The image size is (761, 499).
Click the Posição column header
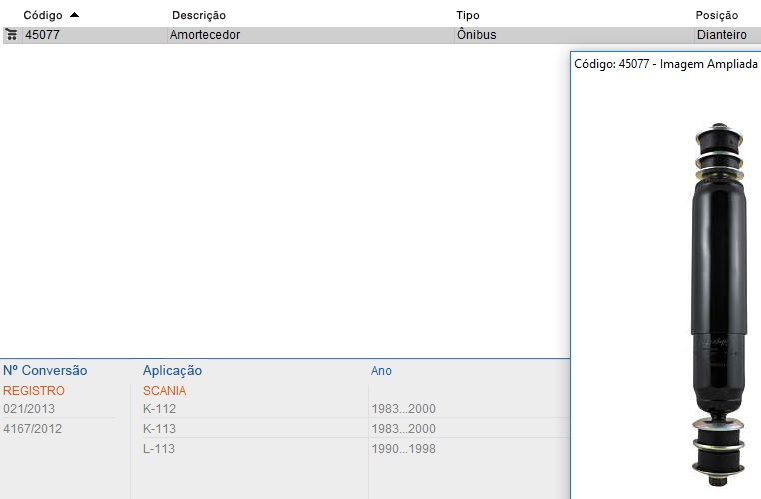click(716, 16)
